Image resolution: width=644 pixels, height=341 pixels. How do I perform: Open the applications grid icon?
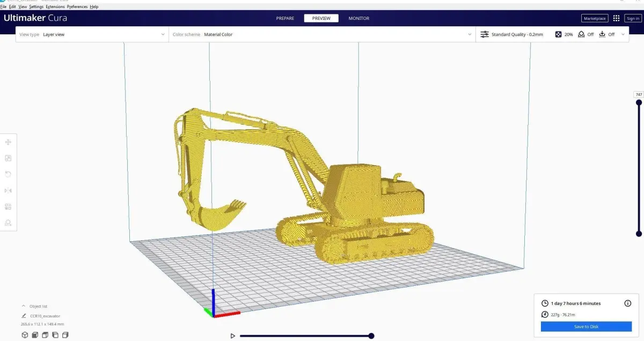pos(616,18)
